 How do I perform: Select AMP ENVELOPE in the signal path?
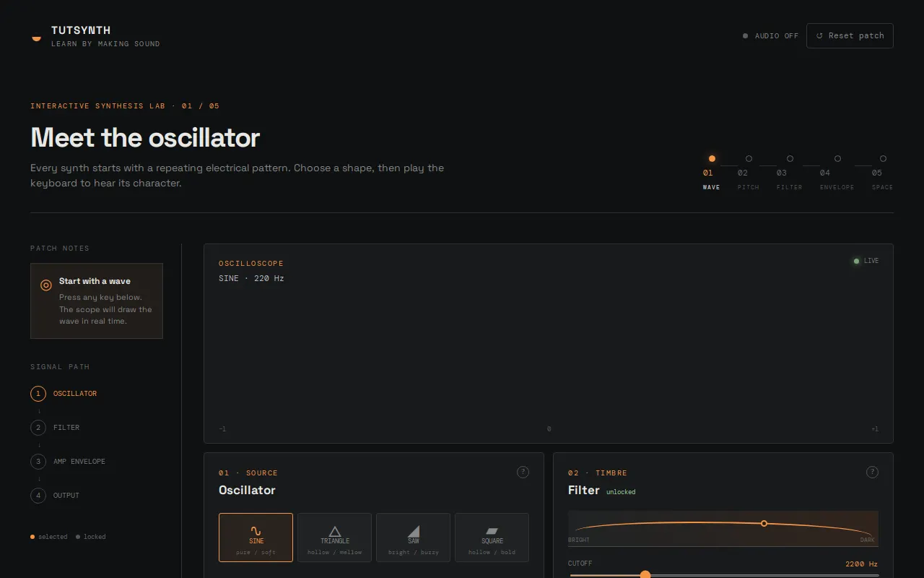[x=69, y=462]
